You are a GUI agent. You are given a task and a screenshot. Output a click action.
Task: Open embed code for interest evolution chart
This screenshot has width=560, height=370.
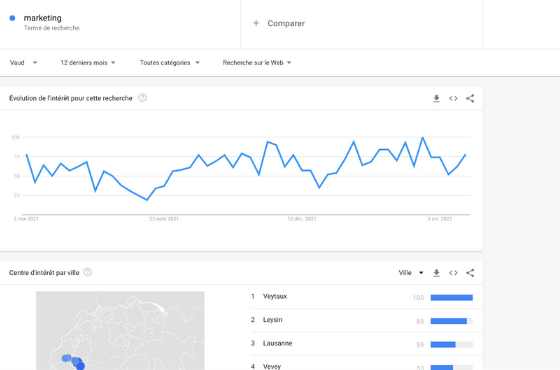453,99
